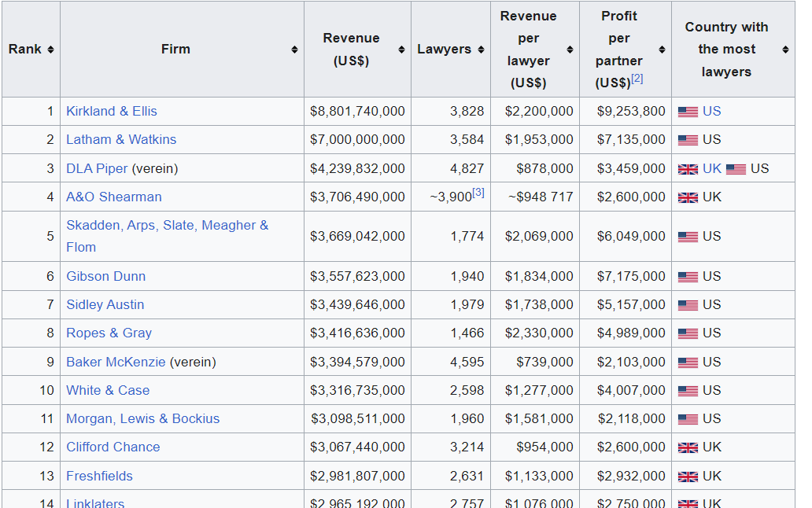812x508 pixels.
Task: Sort by Country with most lawyers arrows
Action: click(x=785, y=50)
